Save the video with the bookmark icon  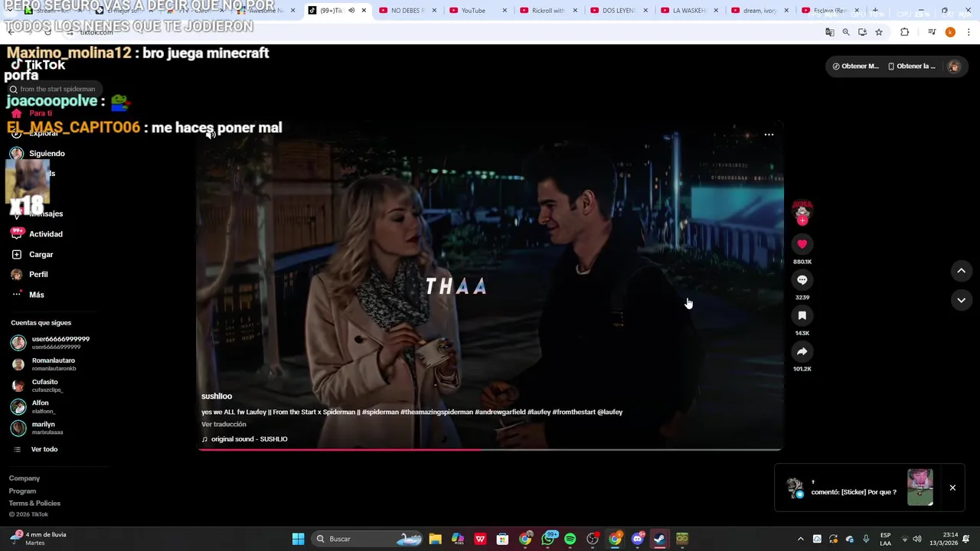[802, 315]
